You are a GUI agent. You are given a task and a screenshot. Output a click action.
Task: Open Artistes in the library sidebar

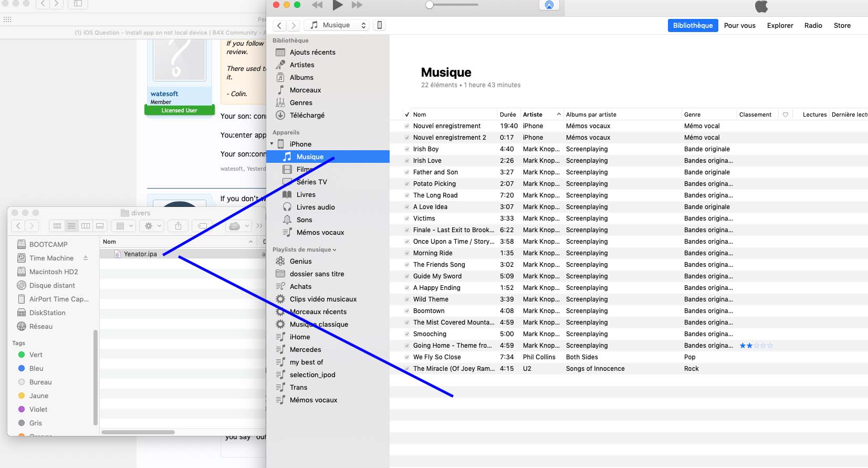(x=302, y=65)
